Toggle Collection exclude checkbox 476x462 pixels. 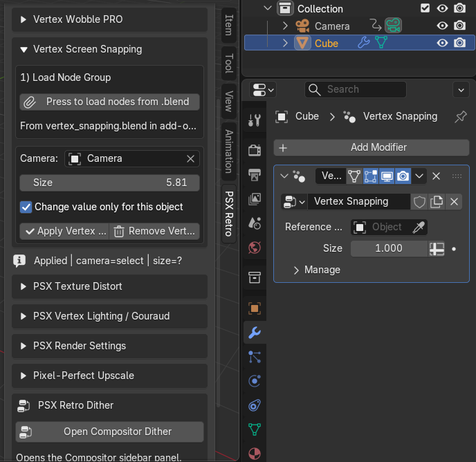click(425, 8)
